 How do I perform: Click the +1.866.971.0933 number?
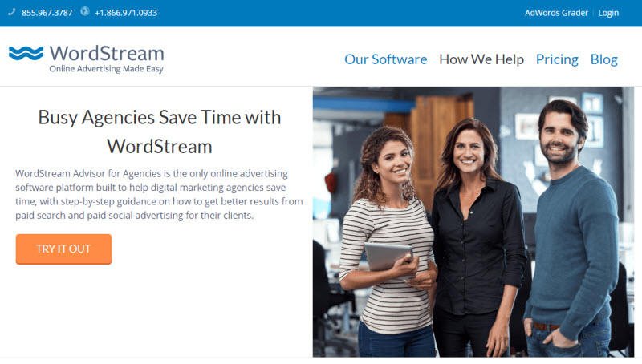pyautogui.click(x=126, y=13)
